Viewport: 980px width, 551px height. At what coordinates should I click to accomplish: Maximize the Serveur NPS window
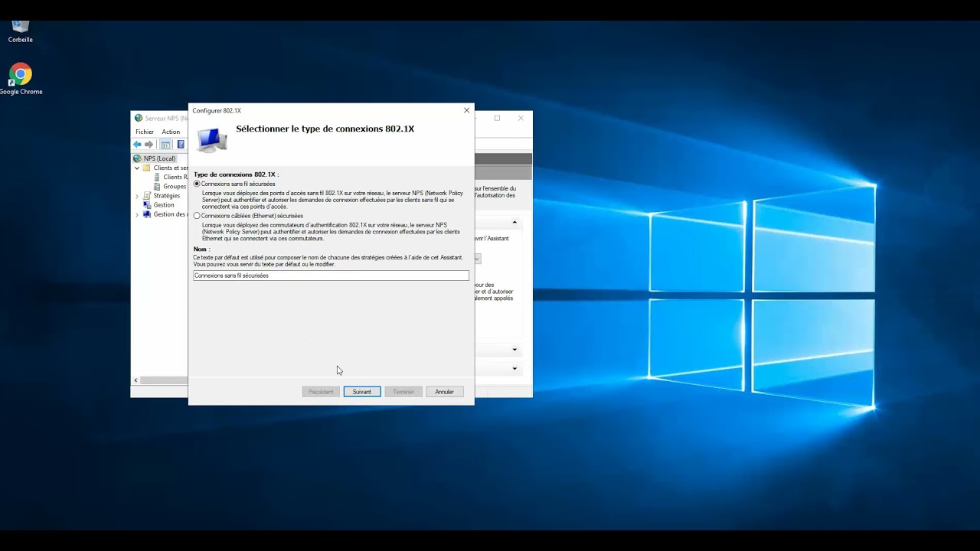pos(497,118)
